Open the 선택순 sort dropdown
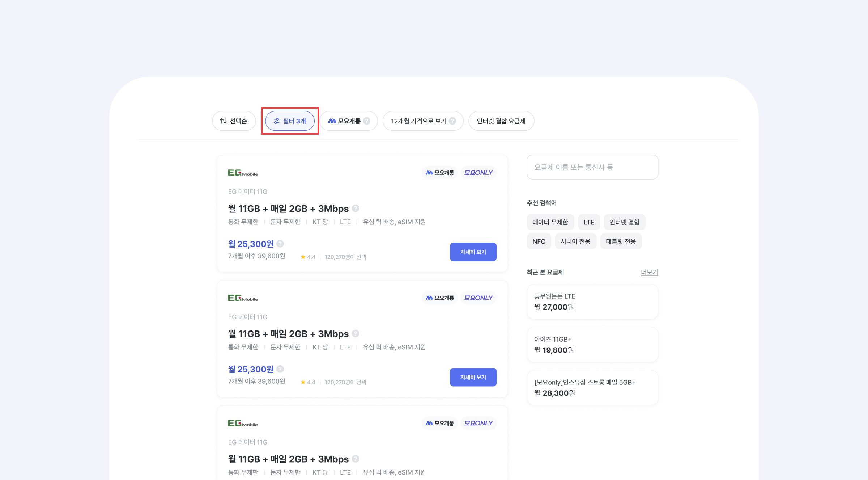Screen dimensions: 868x480 coord(234,121)
